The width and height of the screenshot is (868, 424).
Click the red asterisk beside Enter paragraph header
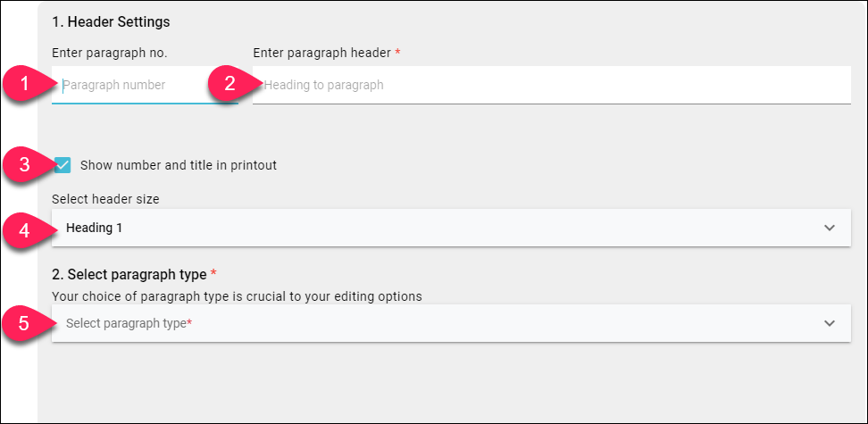tap(397, 52)
